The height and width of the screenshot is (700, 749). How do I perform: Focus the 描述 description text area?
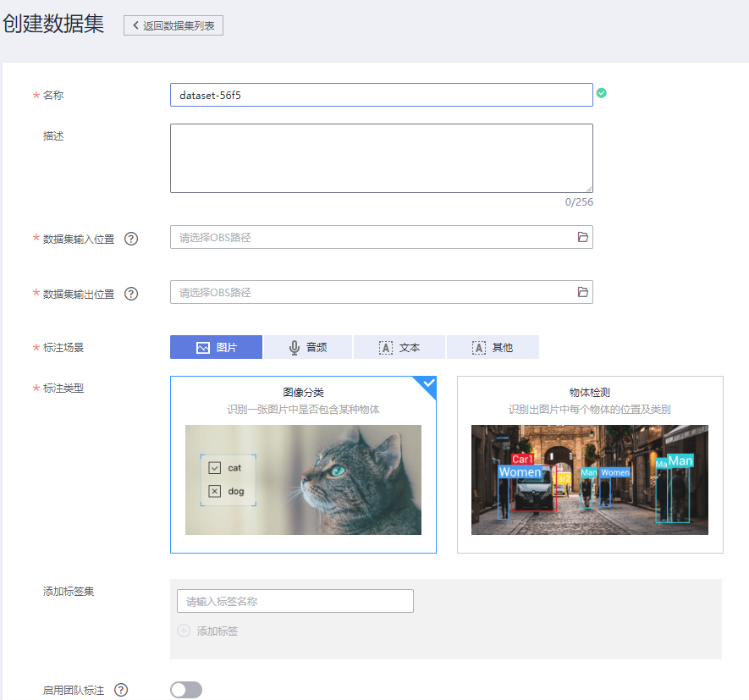[x=381, y=158]
